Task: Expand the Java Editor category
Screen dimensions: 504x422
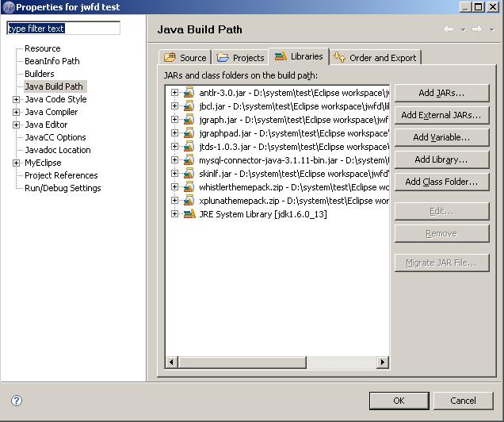Action: click(16, 125)
